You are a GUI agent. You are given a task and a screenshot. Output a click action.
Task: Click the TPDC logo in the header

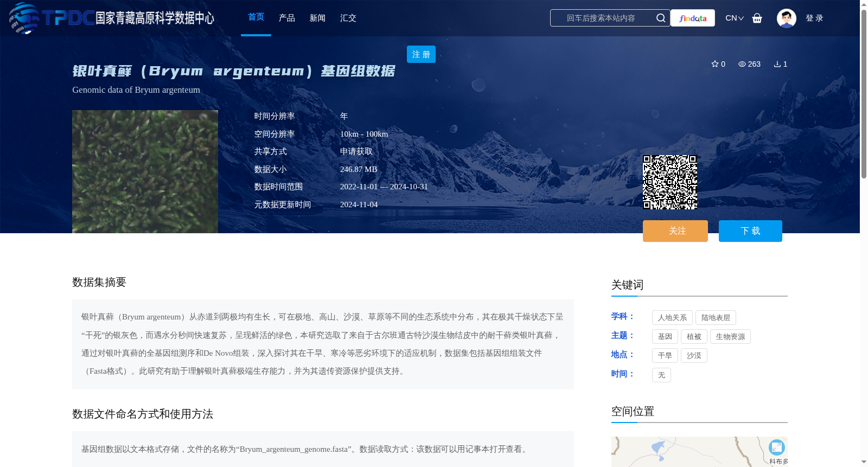coord(111,18)
